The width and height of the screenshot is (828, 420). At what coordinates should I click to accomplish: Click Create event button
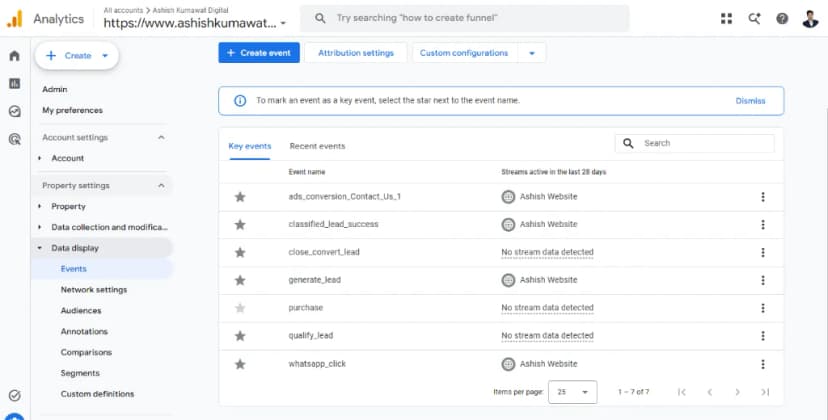[x=259, y=53]
